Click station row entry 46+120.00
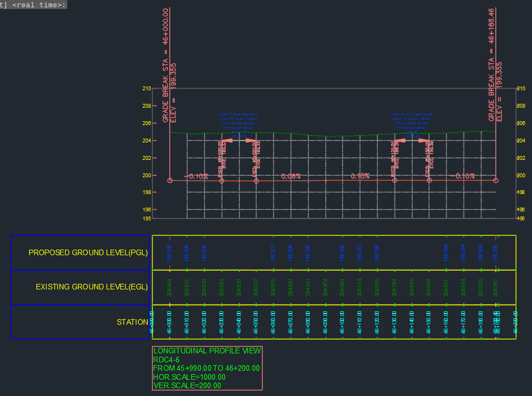The width and height of the screenshot is (532, 396). point(377,323)
